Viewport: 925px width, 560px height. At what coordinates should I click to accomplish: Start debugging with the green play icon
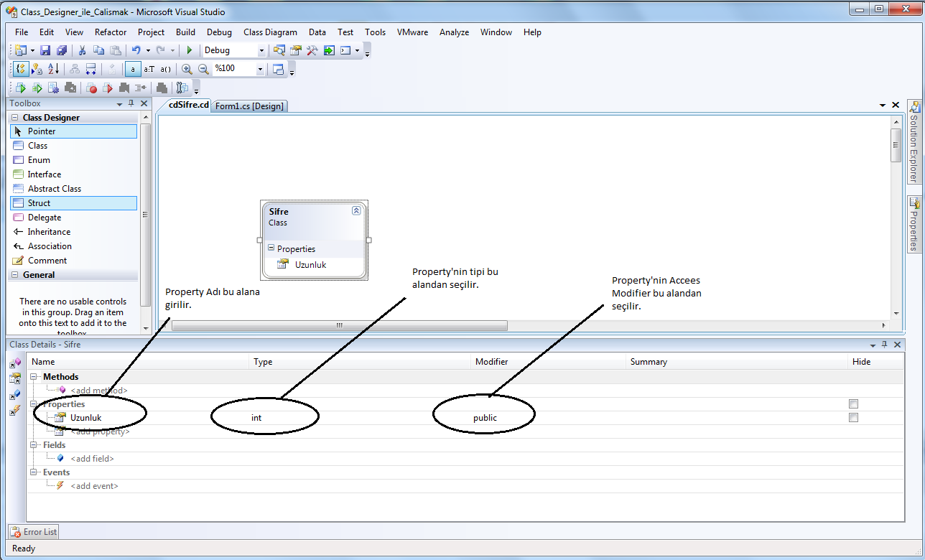tap(189, 50)
